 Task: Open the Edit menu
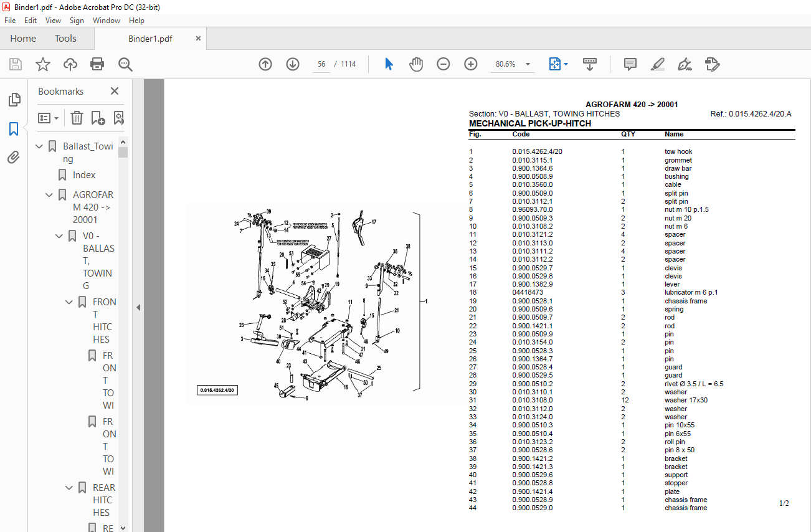click(x=31, y=21)
